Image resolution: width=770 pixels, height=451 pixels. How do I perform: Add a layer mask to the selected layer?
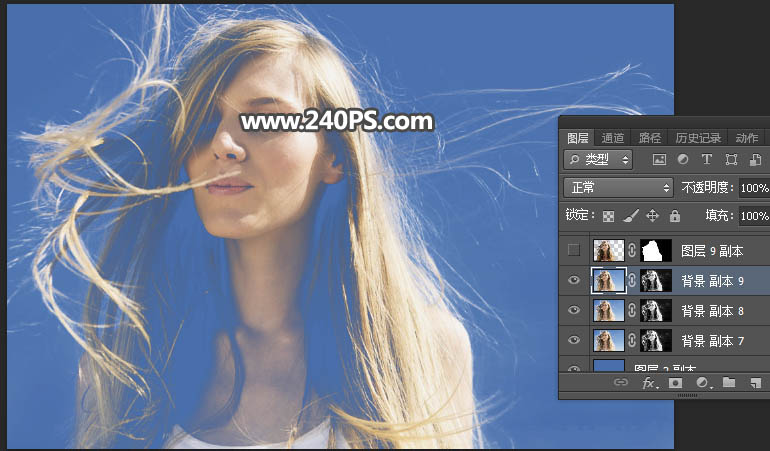tap(676, 383)
